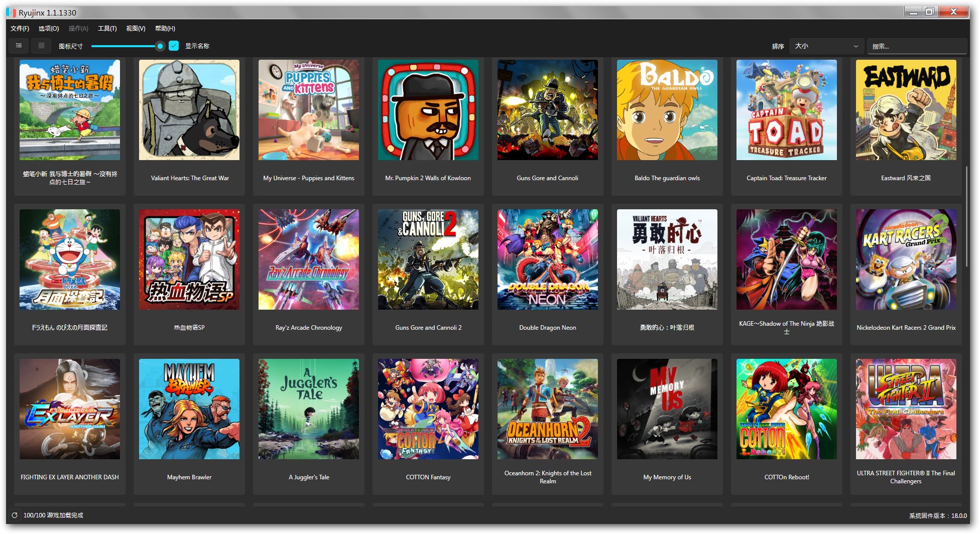Viewport: 980px width, 534px height.
Task: Select Captain Toad: Treasure Tracker cover
Action: [x=787, y=110]
